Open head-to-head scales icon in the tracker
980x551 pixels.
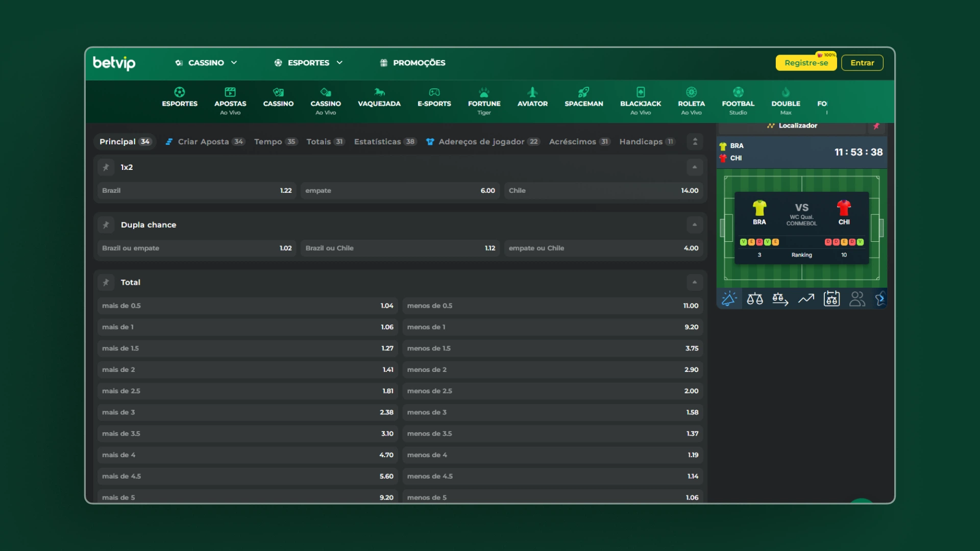[755, 299]
